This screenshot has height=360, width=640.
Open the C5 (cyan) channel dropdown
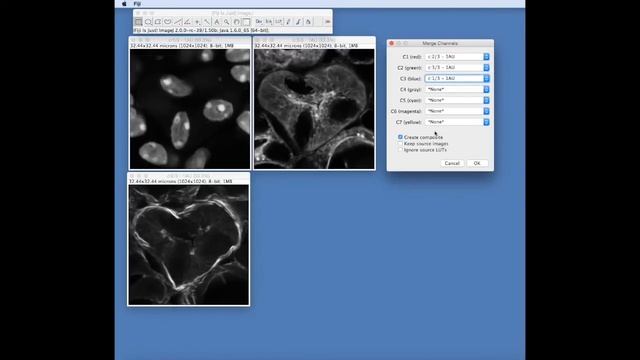(x=457, y=100)
